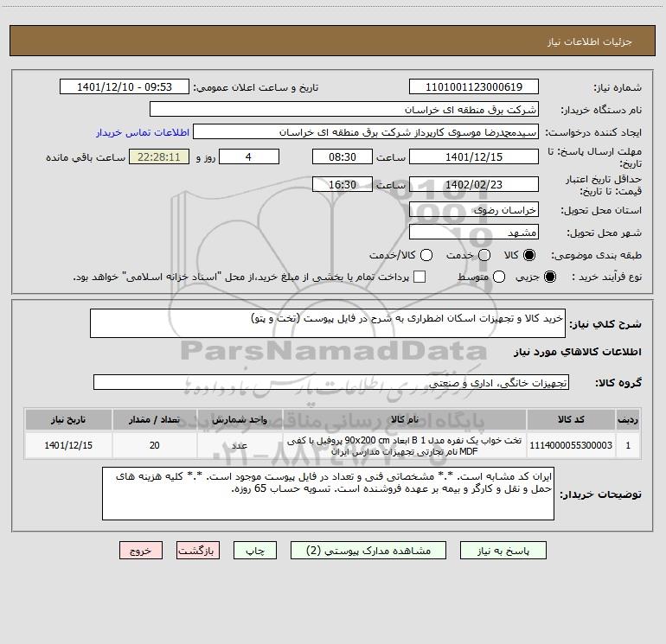666x644 pixels.
Task: Click the response deadline date 1401/12/15 field
Action: point(474,156)
